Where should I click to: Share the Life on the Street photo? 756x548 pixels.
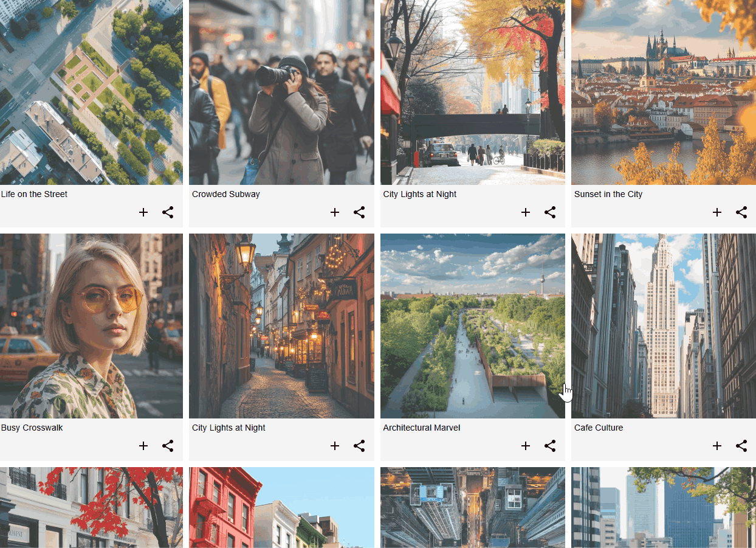pyautogui.click(x=168, y=212)
